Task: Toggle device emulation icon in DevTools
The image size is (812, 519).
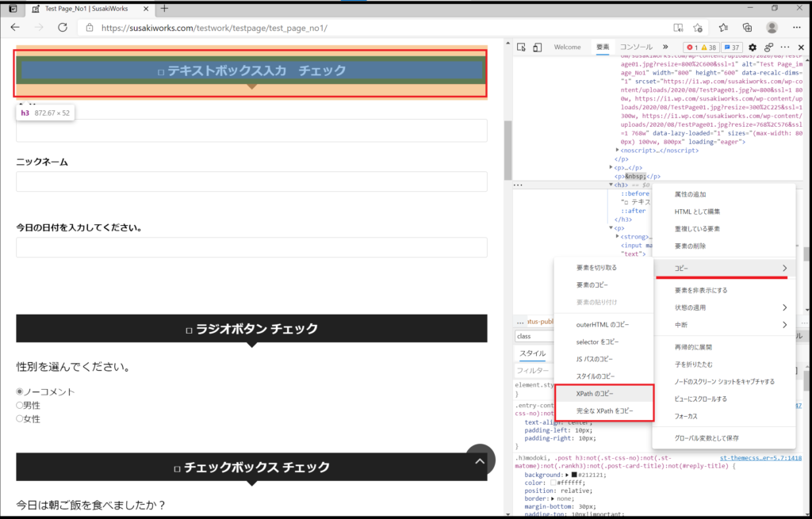Action: (538, 47)
